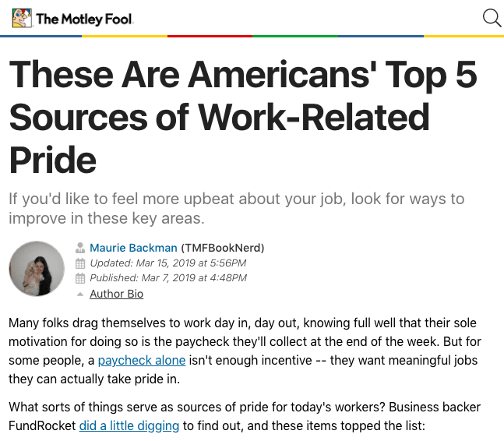Click the author's round profile photo
Screen dimensions: 504x441
37,269
